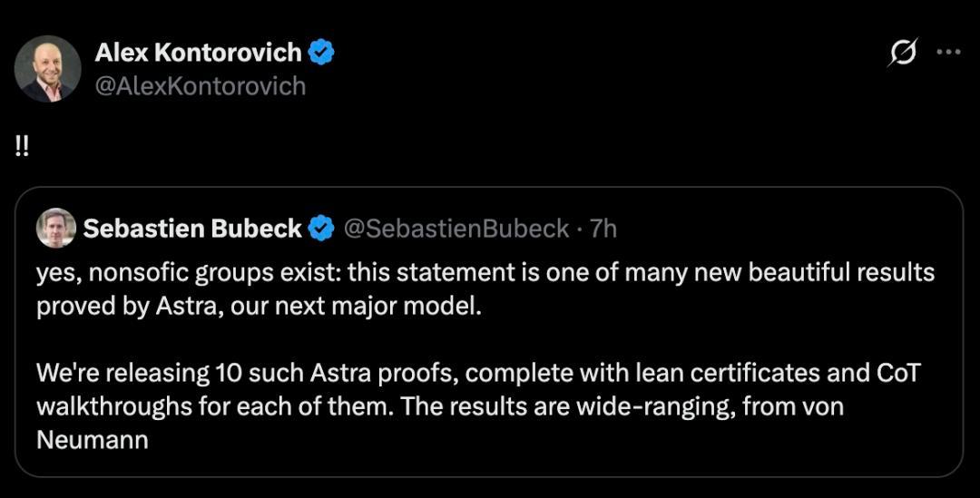Click the truncated 'Neumann' last line

coord(93,440)
